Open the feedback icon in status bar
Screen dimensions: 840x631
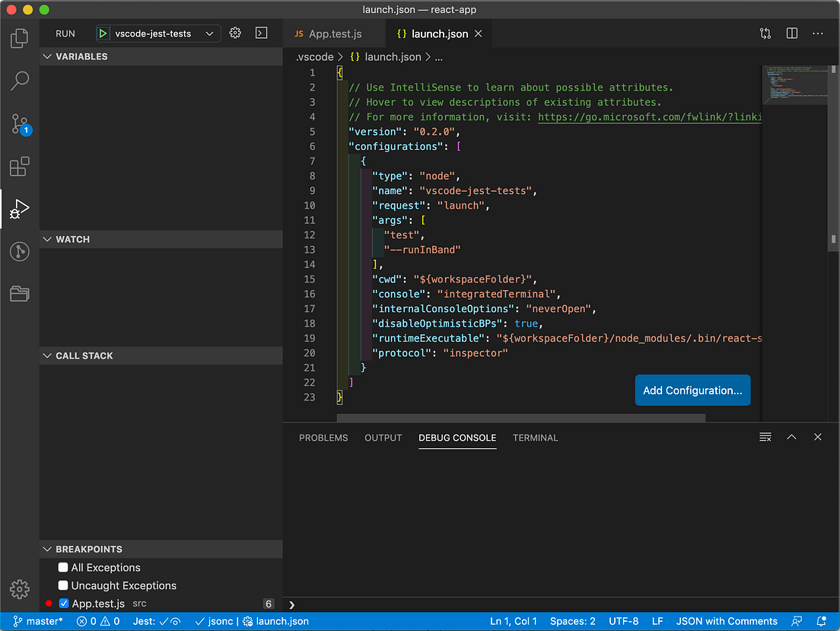point(797,621)
